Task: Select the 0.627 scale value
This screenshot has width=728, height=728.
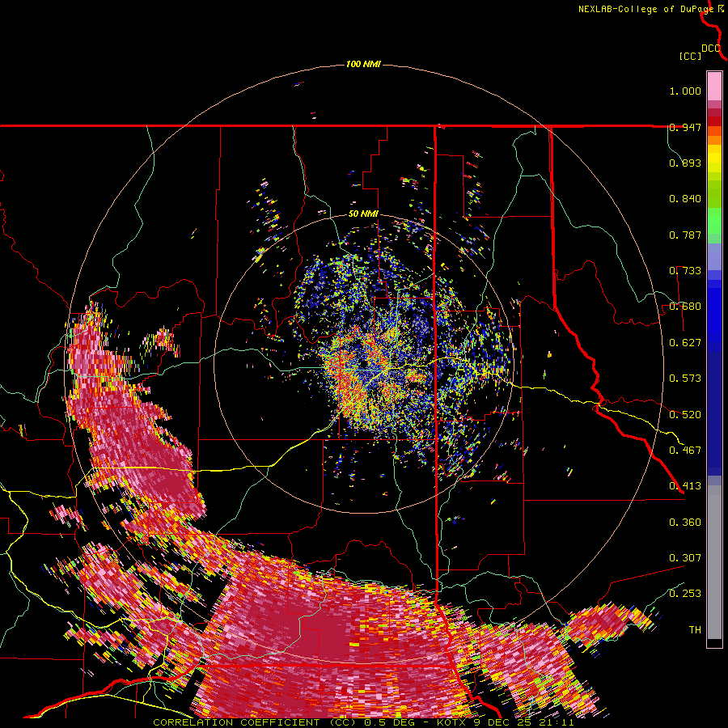Action: (x=685, y=343)
